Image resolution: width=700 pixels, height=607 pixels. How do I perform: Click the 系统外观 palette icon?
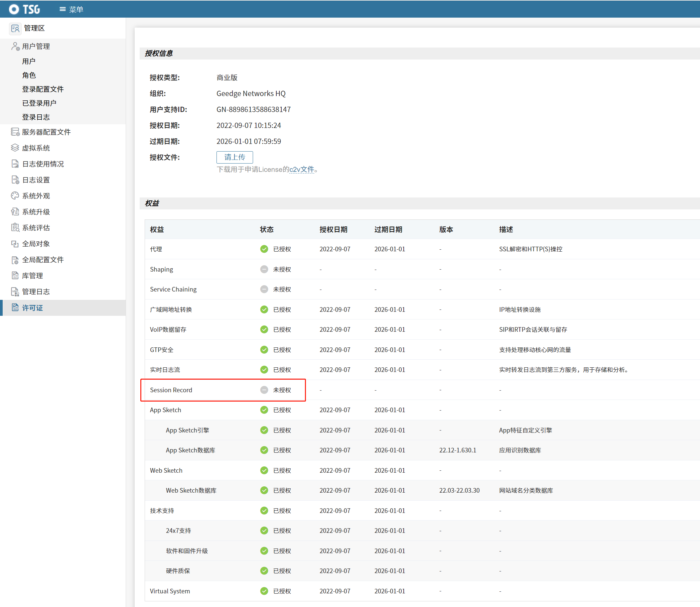[x=15, y=196]
